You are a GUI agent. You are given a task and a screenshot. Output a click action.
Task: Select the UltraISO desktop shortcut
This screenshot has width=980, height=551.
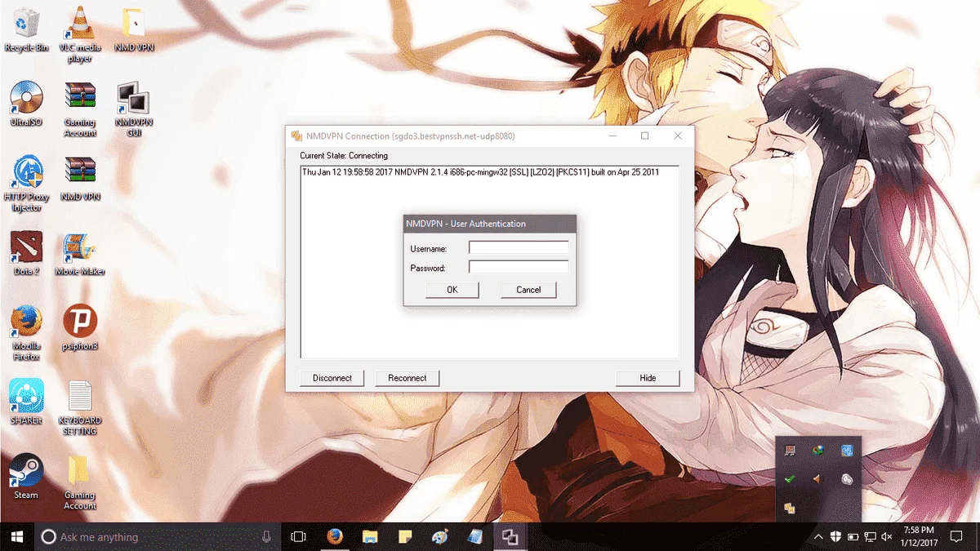pyautogui.click(x=26, y=104)
